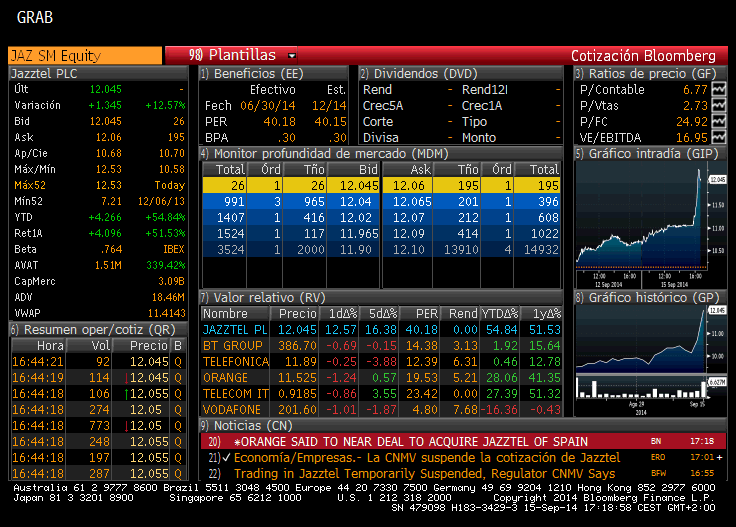
Task: Open Noticias (CN) panel header
Action: pos(463,426)
